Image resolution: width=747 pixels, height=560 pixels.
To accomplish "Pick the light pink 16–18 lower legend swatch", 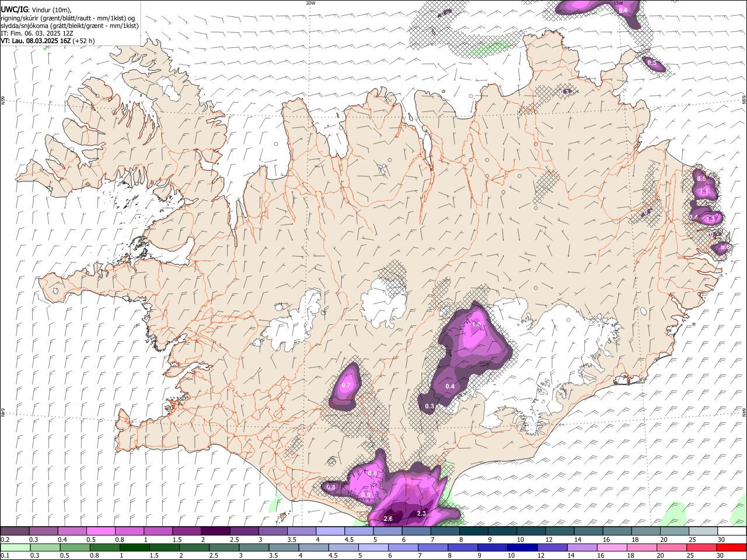I will click(611, 548).
